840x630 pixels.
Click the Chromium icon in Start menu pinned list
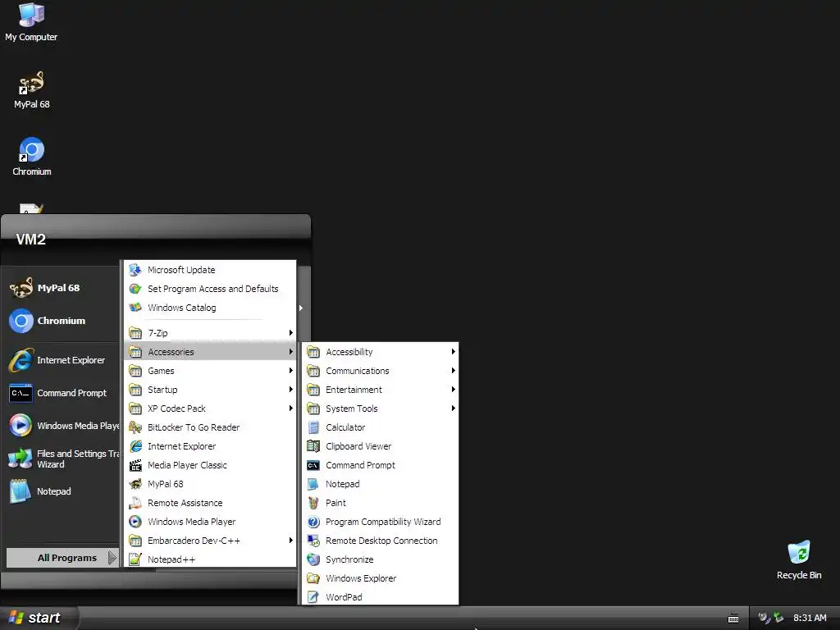21,321
